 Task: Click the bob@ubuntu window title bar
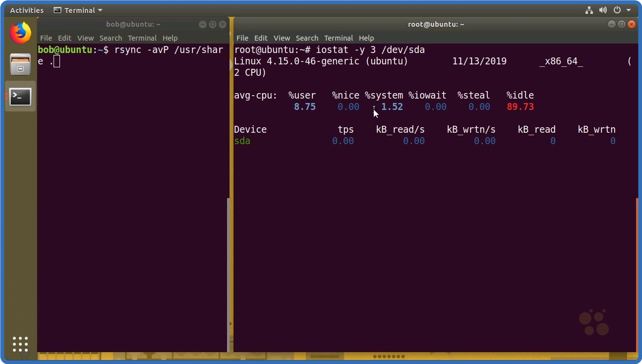point(133,24)
